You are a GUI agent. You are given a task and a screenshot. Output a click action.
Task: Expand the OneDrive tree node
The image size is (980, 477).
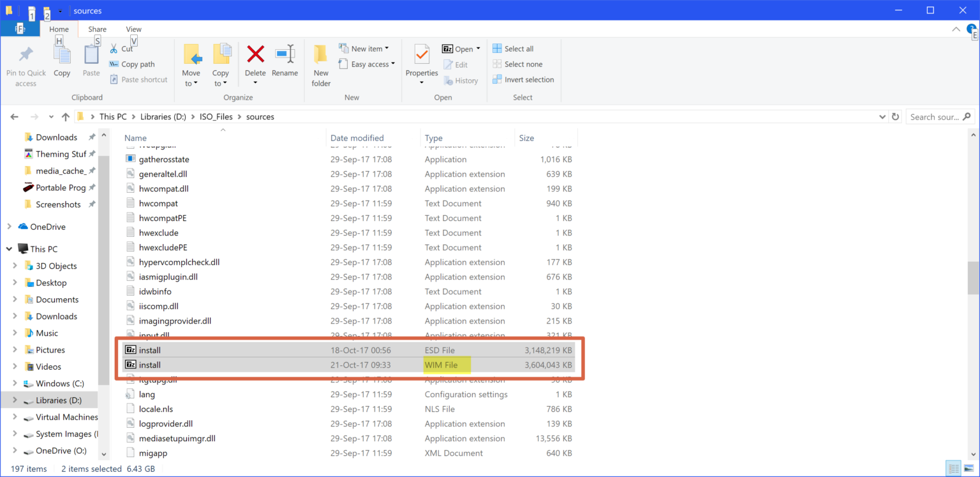coord(9,227)
